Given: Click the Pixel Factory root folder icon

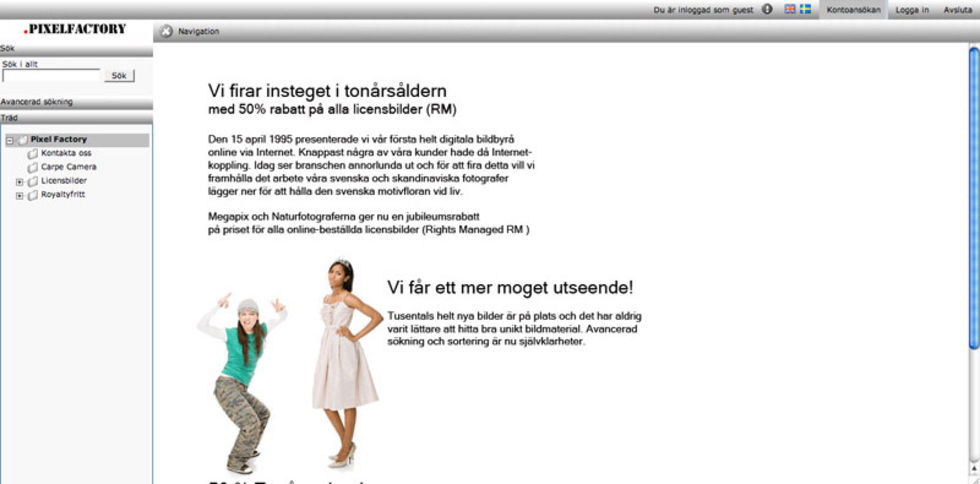Looking at the screenshot, I should [x=23, y=140].
